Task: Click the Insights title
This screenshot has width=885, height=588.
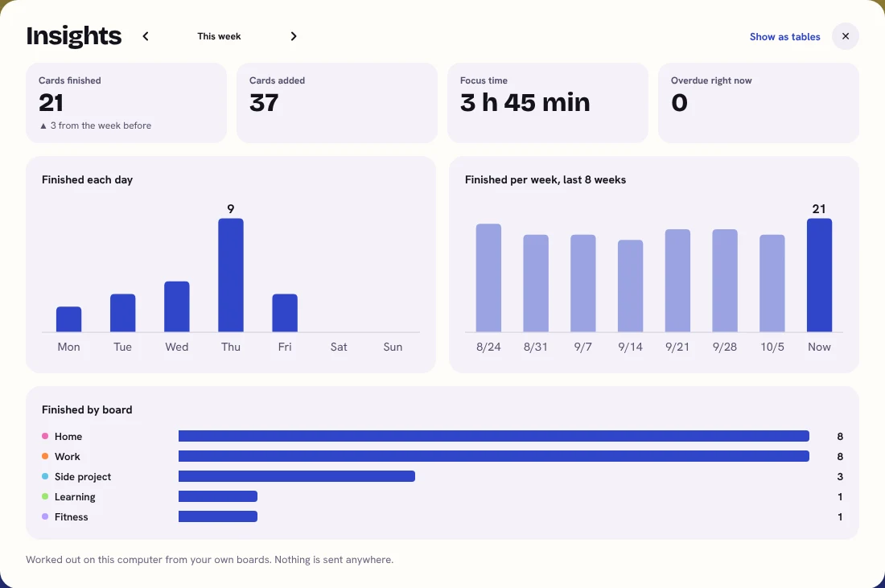Action: tap(74, 35)
